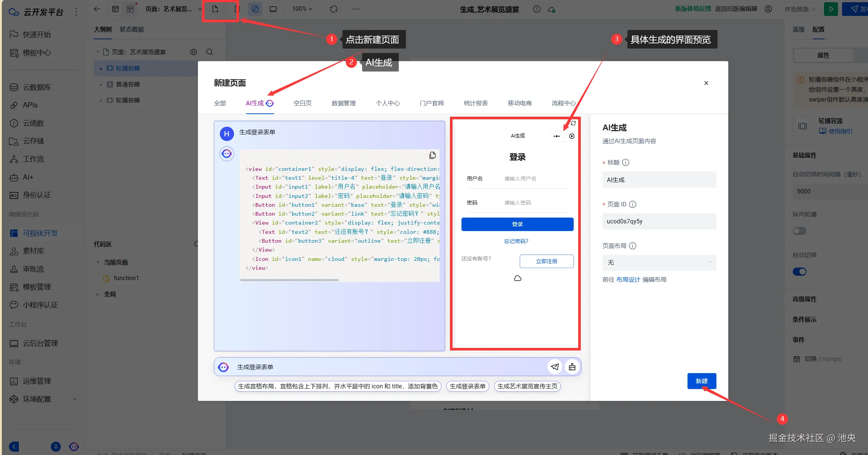Toggle the 纵向轮播 switch
The image size is (868, 455).
pyautogui.click(x=799, y=231)
